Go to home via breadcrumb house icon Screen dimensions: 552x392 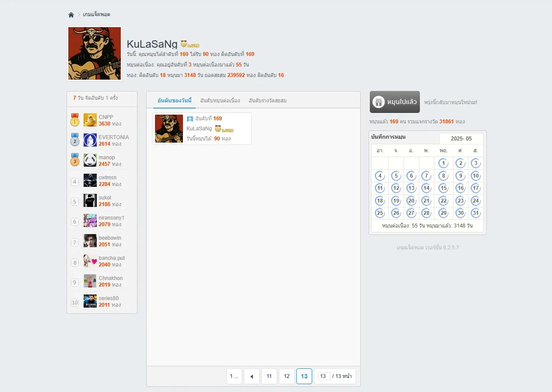tap(71, 15)
